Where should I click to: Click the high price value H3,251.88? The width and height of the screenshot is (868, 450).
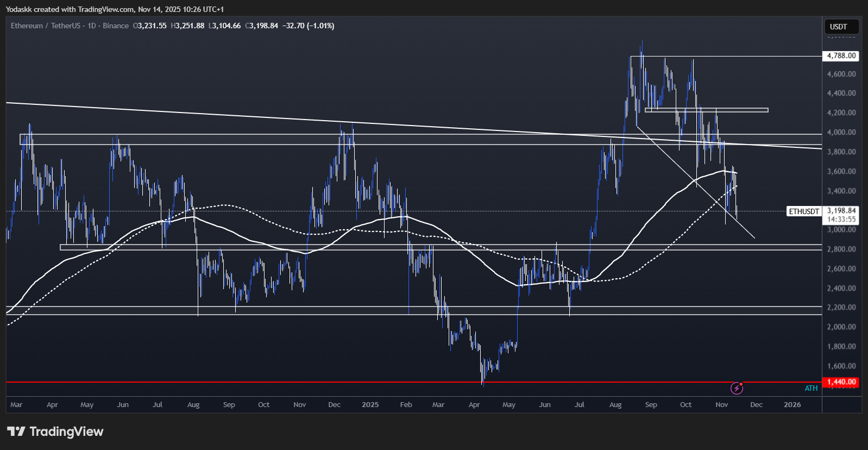pos(187,26)
